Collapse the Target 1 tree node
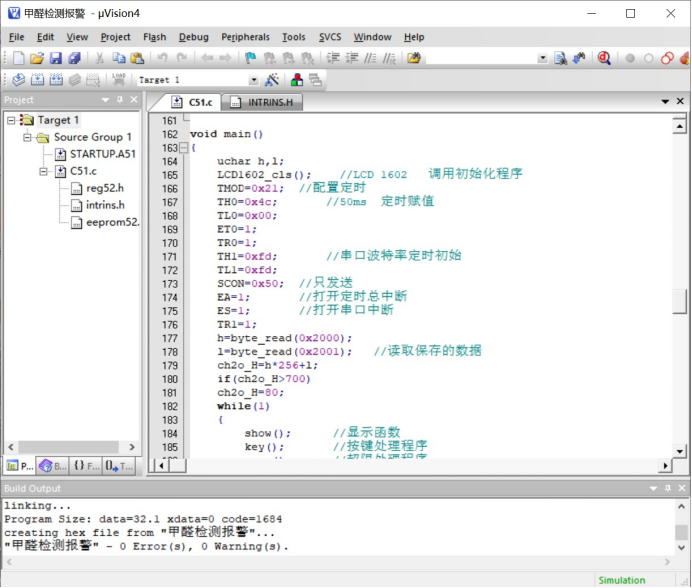Screen dimensions: 692x588 click(11, 120)
